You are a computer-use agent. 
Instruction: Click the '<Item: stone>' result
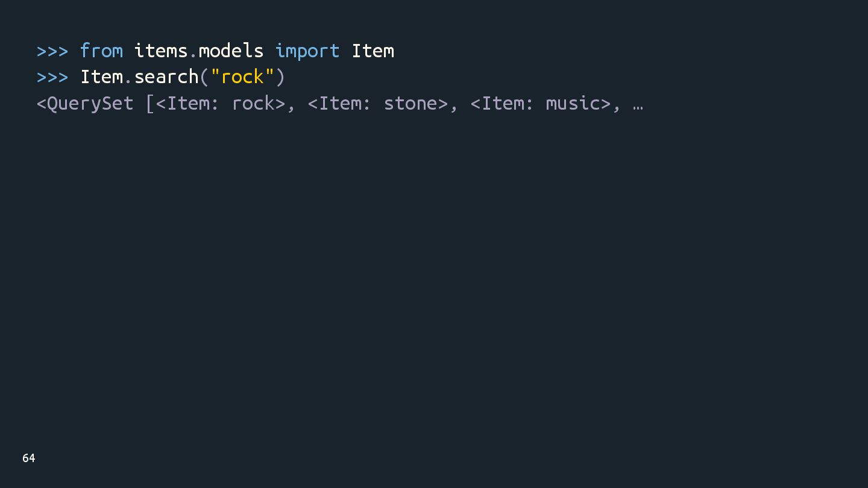(x=378, y=104)
